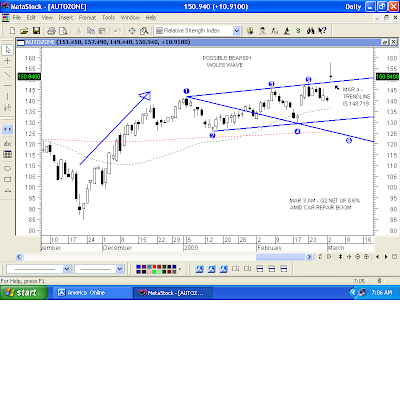Click the Print icon
Image resolution: width=400 pixels, height=400 pixels.
click(51, 31)
